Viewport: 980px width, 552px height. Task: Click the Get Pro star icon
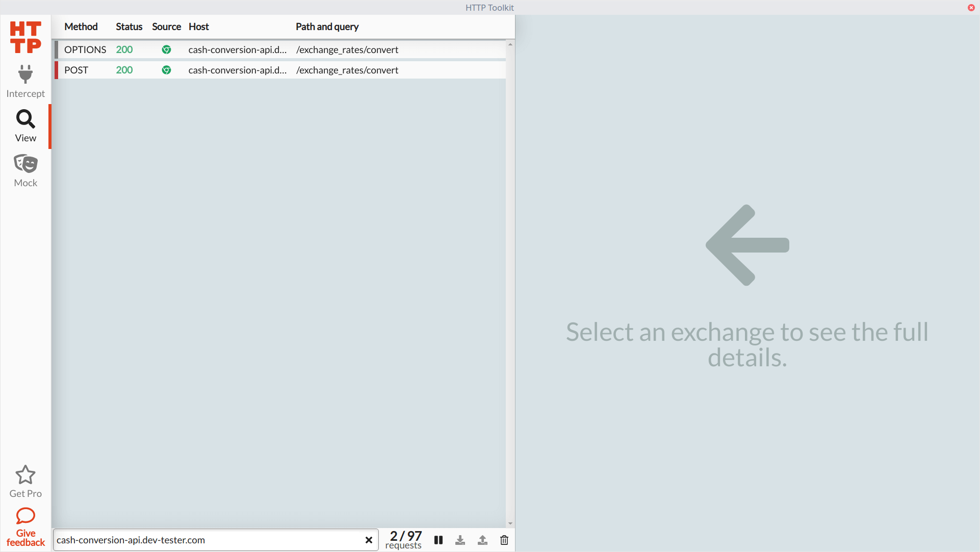pos(25,474)
